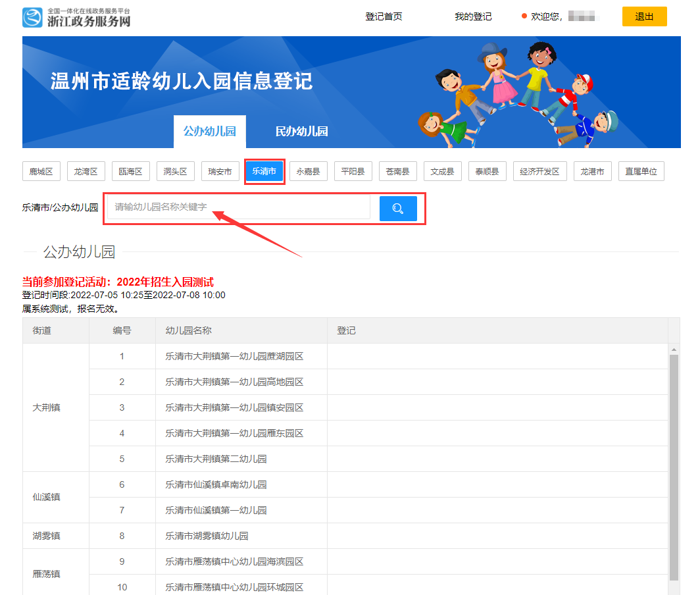Click the Zhejiang government service logo
The width and height of the screenshot is (700, 595).
(76, 17)
